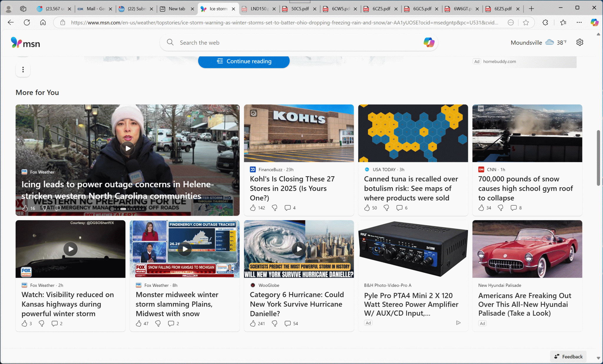The image size is (603, 364).
Task: Open the gym roof collapse thumbnail
Action: [x=527, y=133]
